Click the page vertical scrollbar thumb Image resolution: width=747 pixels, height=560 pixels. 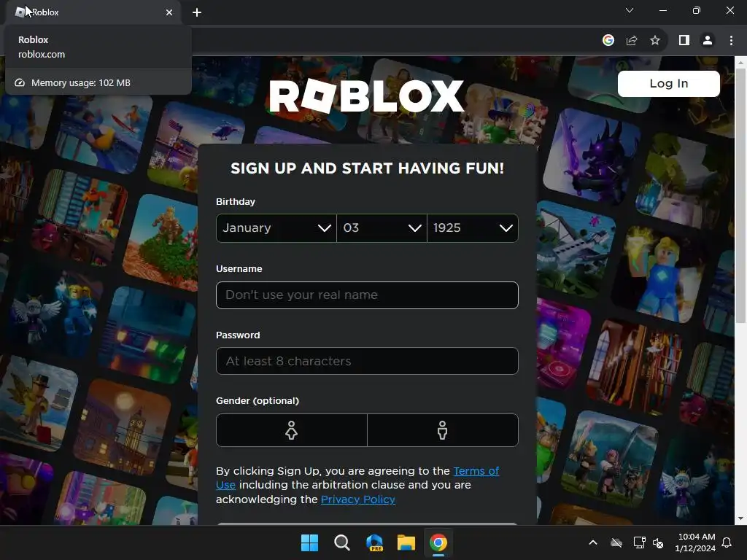point(740,195)
